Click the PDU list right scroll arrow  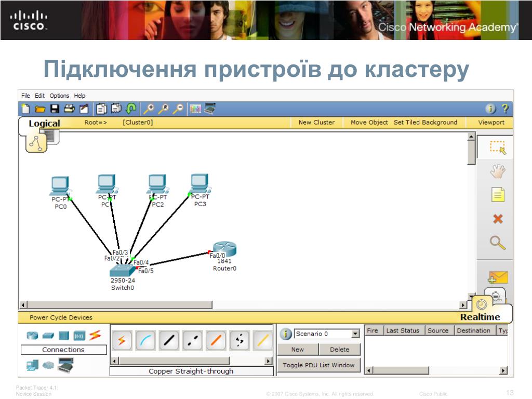(503, 370)
